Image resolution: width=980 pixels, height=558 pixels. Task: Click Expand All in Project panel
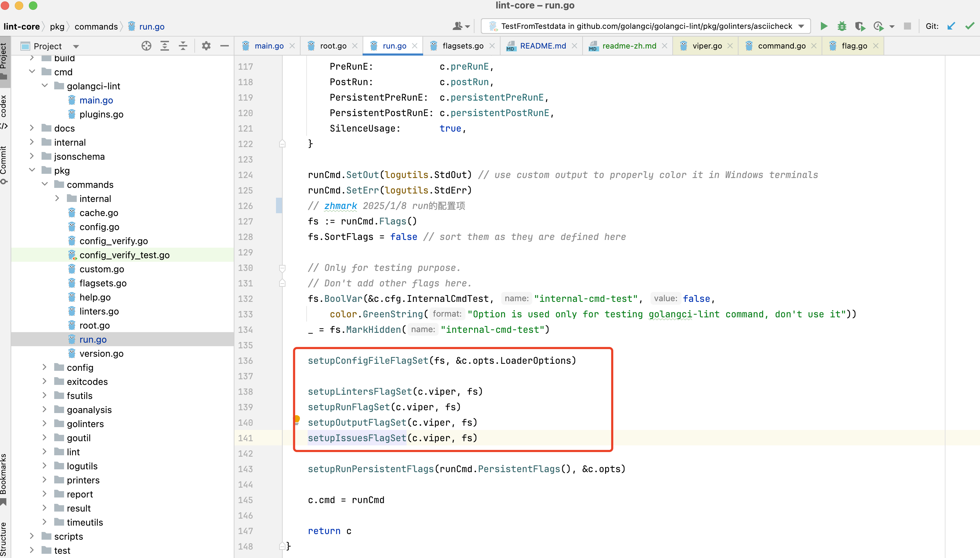click(164, 46)
